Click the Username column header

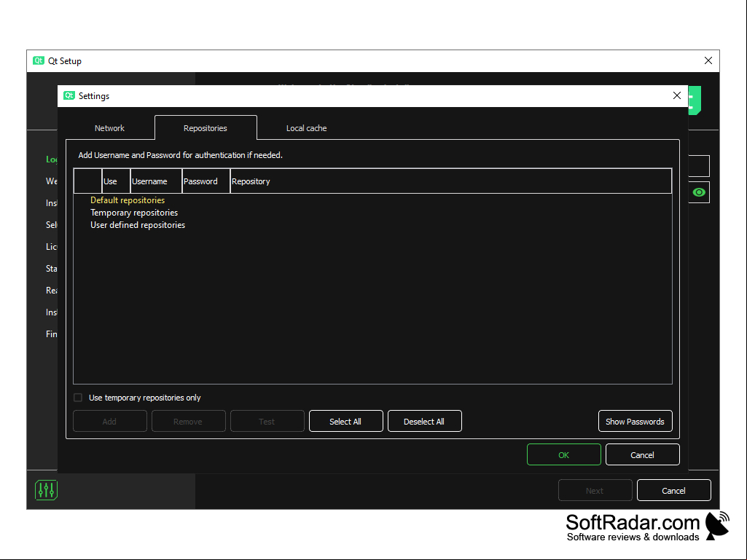(x=156, y=181)
